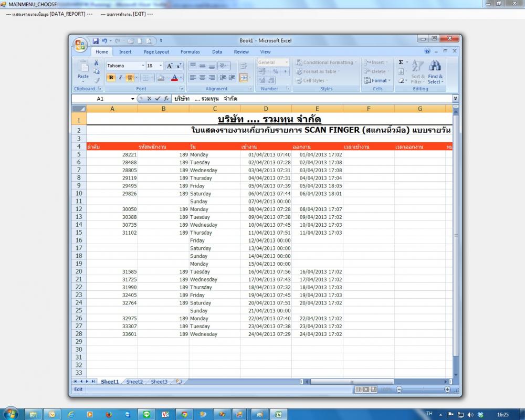The width and height of the screenshot is (525, 420).
Task: Decrease font size with Shrink Font
Action: tap(179, 66)
